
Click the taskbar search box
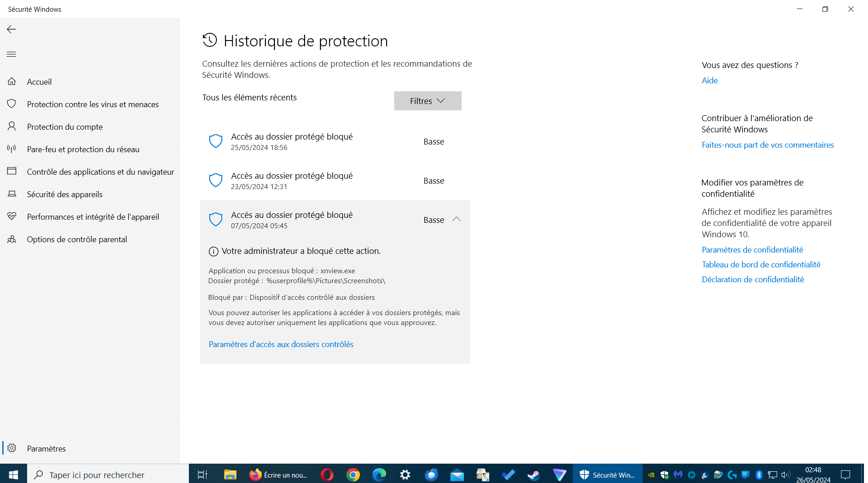pos(108,474)
